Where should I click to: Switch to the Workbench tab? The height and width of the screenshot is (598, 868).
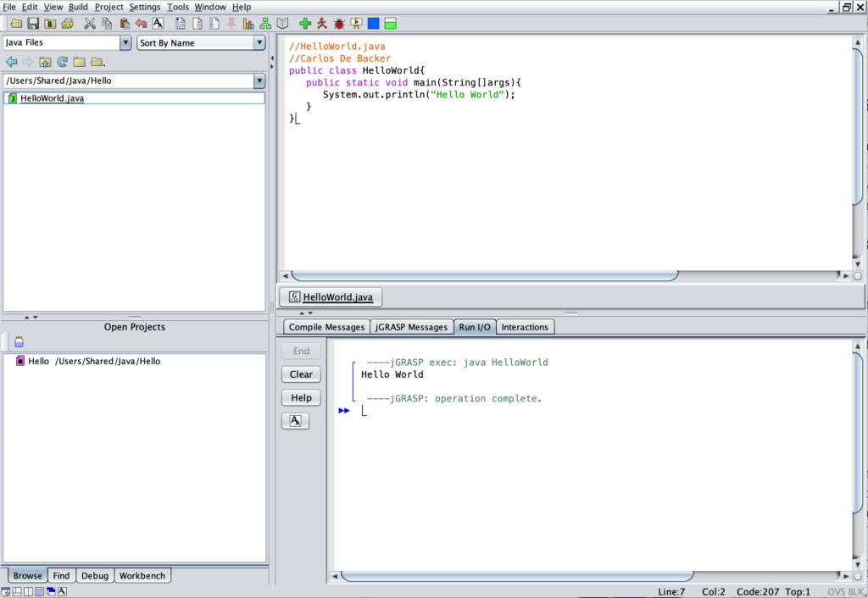[142, 575]
